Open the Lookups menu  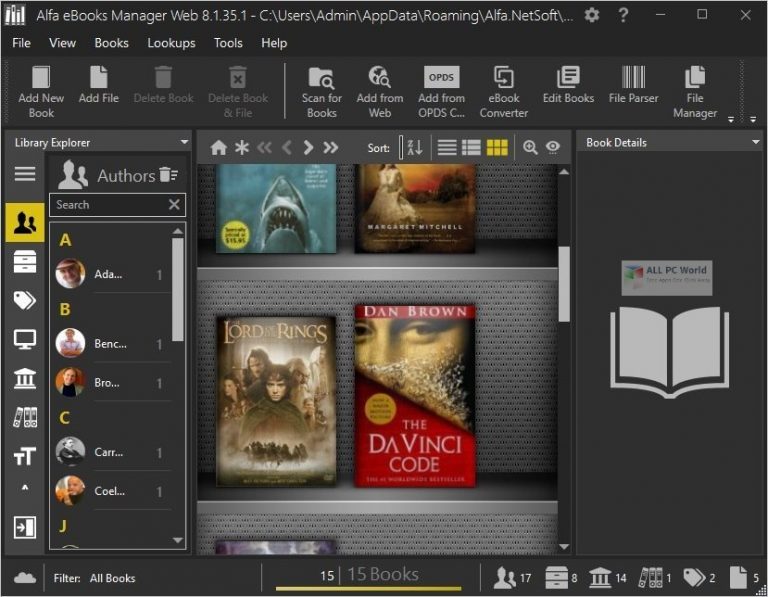click(x=171, y=43)
